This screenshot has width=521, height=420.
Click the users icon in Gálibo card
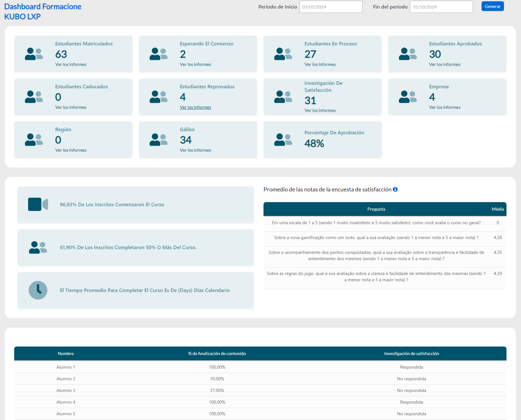[158, 140]
